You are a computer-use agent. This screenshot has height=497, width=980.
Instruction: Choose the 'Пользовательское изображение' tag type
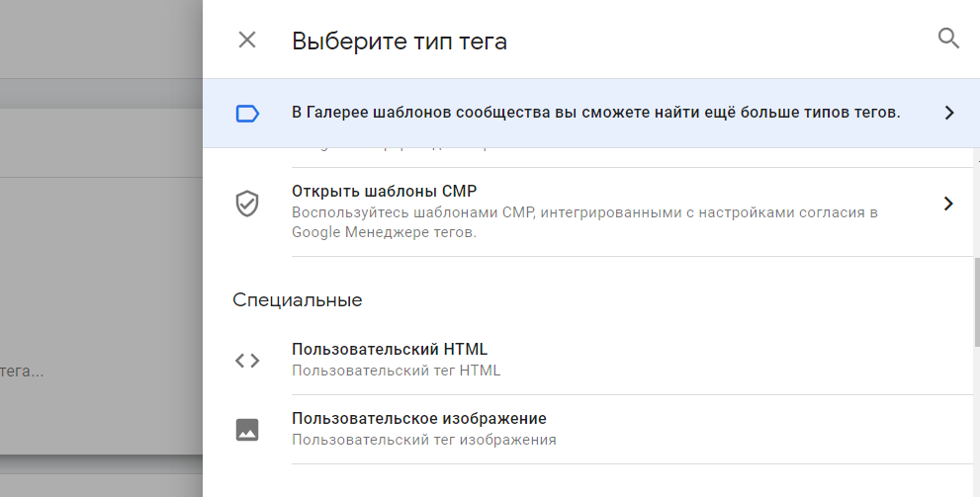418,418
